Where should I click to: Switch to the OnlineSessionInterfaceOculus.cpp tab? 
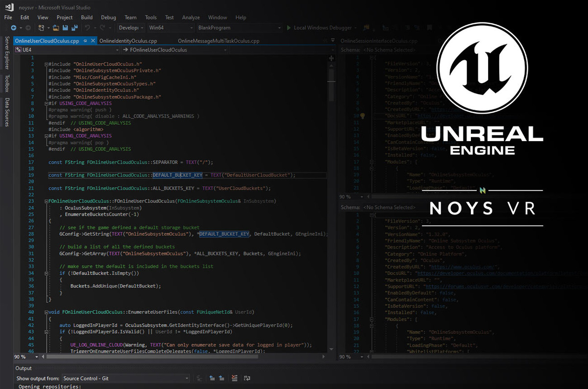(379, 41)
